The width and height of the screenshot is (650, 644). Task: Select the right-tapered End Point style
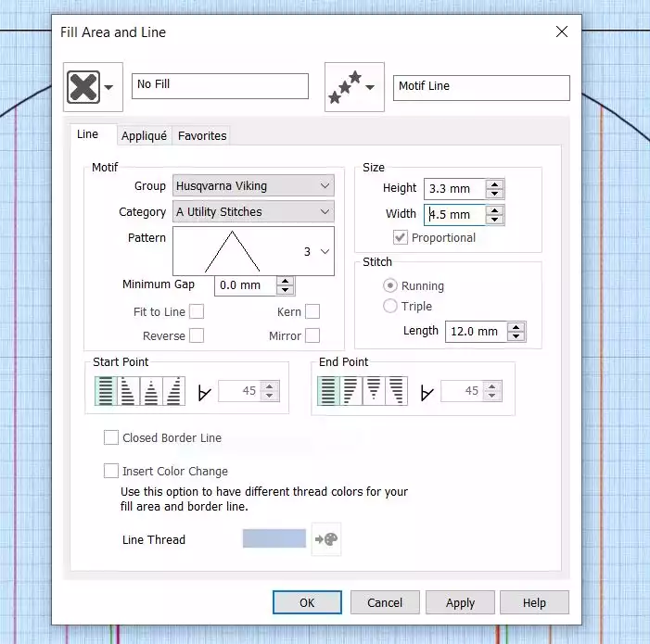pos(397,391)
